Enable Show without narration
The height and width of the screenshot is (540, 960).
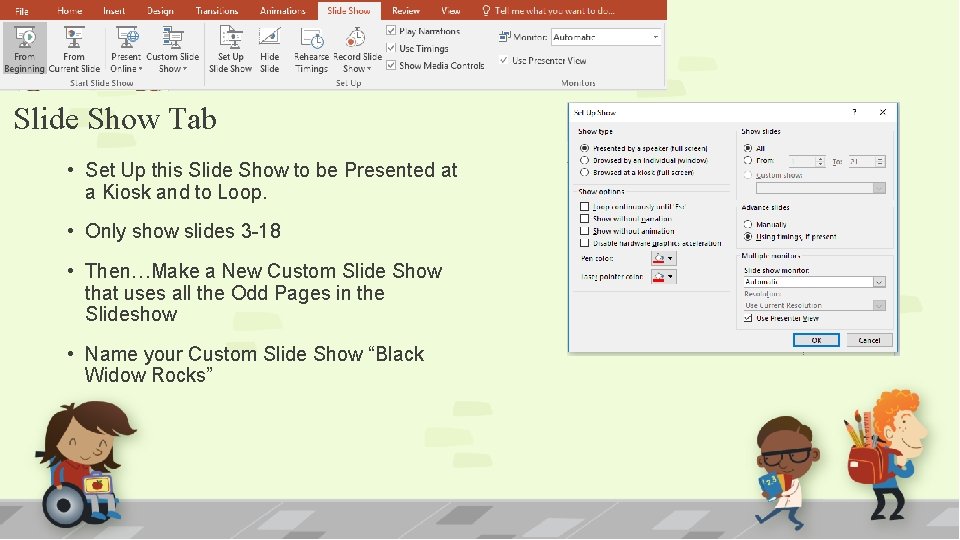tap(585, 219)
